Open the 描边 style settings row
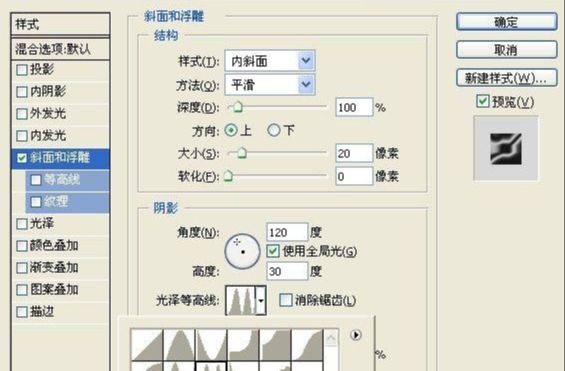565x371 pixels. click(x=61, y=312)
